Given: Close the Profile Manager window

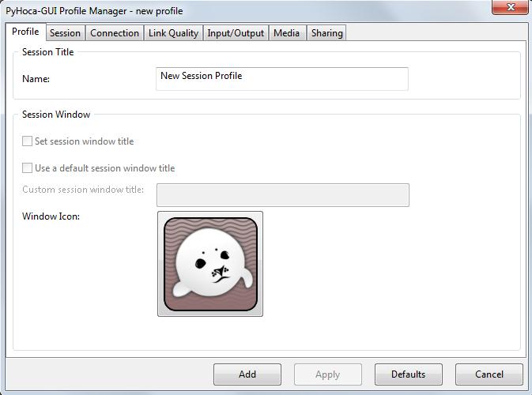Looking at the screenshot, I should pos(510,7).
